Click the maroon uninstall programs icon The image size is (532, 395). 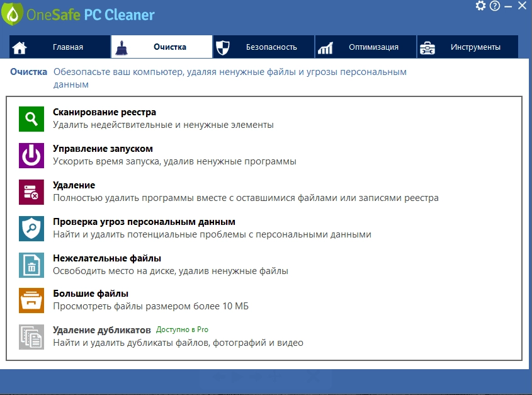click(31, 192)
